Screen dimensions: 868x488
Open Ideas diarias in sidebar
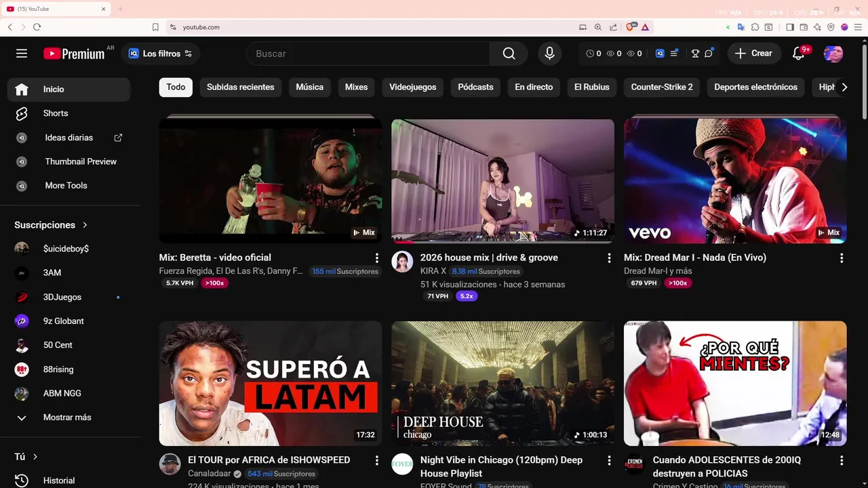point(69,138)
